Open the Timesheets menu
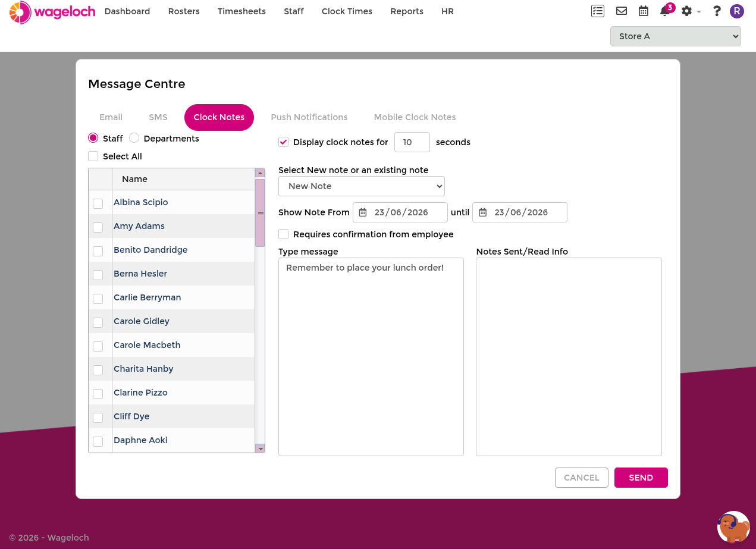756x549 pixels. pyautogui.click(x=241, y=11)
